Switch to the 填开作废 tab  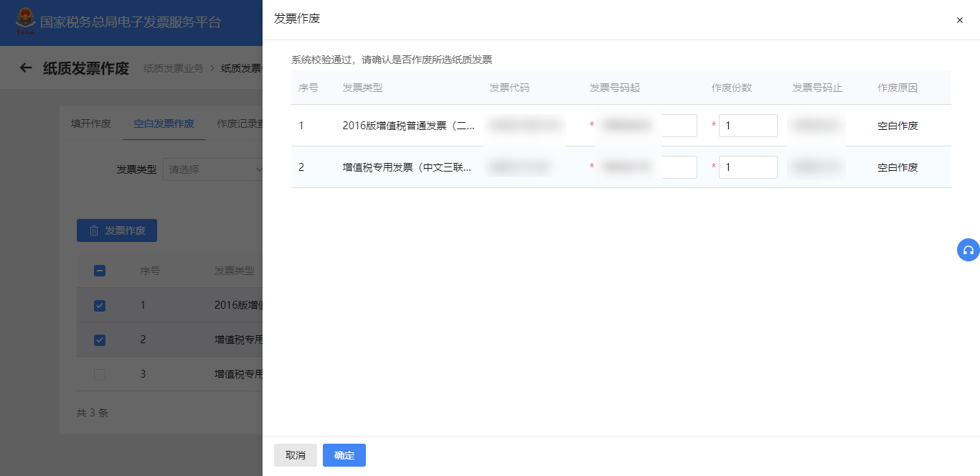(91, 123)
